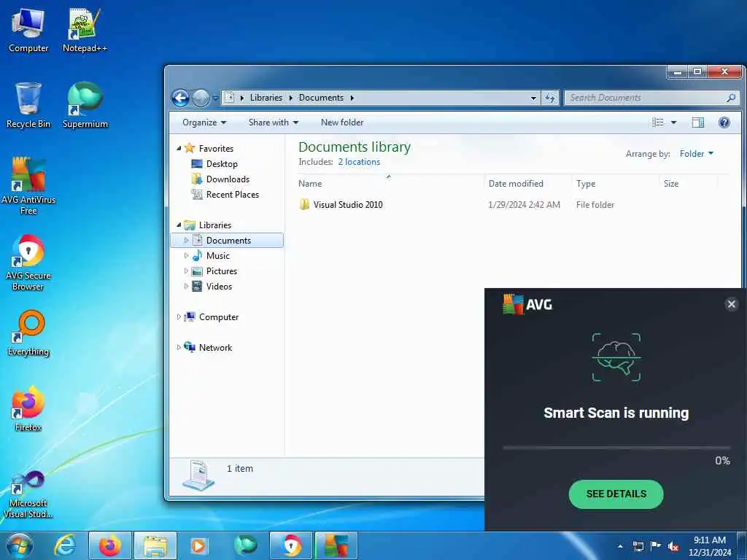The height and width of the screenshot is (560, 747).
Task: Open the Arrange by Folder dropdown
Action: [x=697, y=153]
